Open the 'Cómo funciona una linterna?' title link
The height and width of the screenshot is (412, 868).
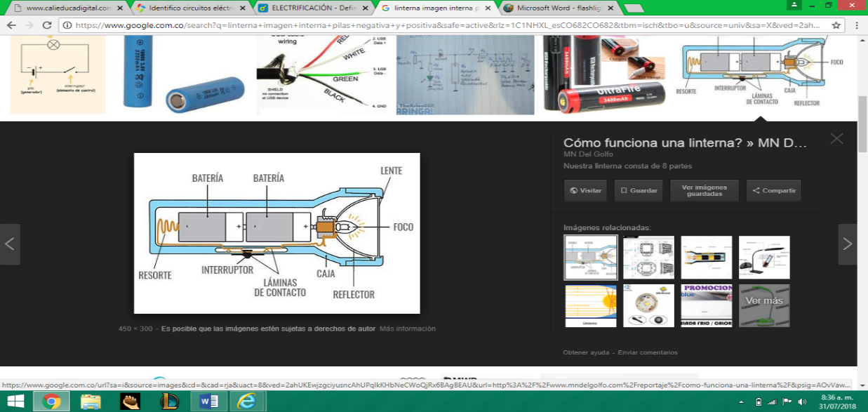coord(686,142)
